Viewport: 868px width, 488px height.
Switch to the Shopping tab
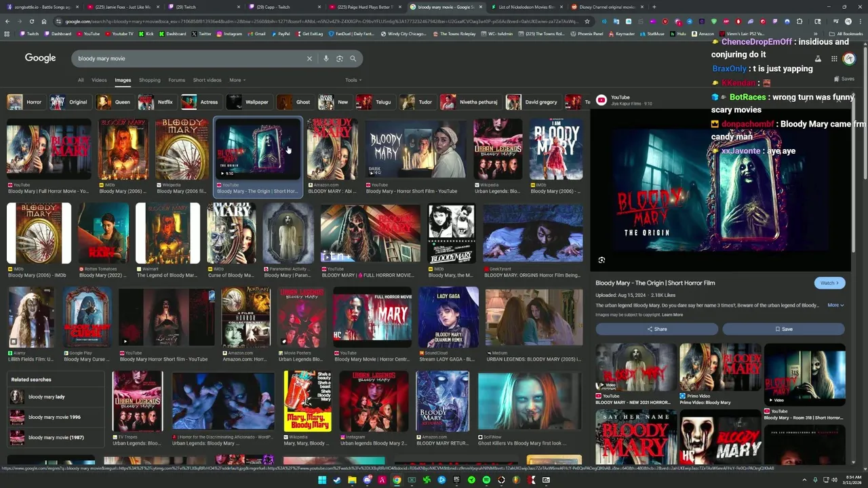coord(150,80)
